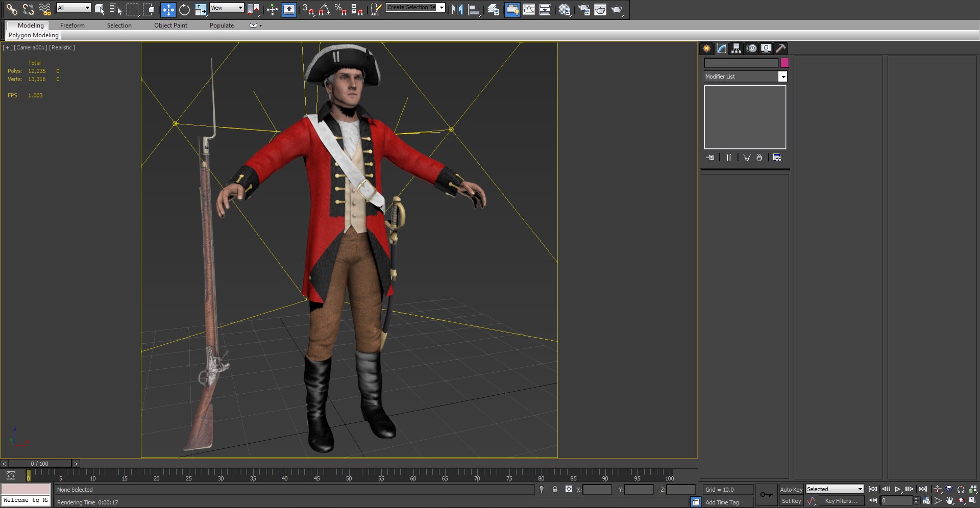Click the Pin Stack icon
Screen dimensions: 980x508
(710, 158)
